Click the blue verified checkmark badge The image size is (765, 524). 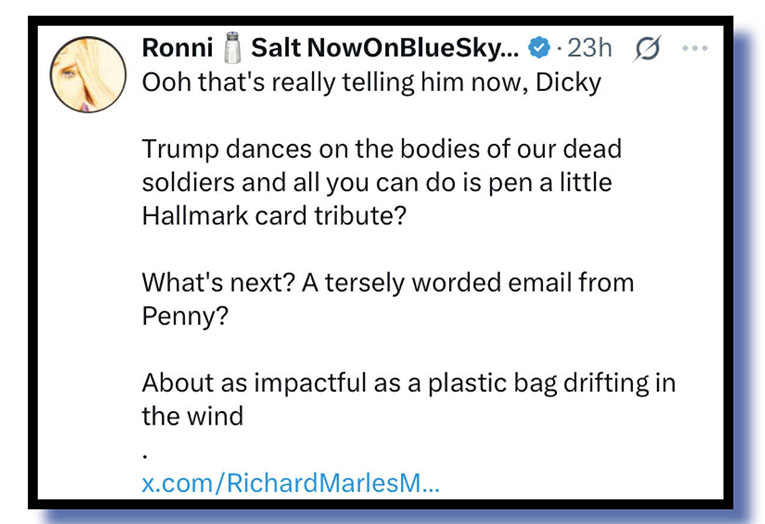[539, 47]
